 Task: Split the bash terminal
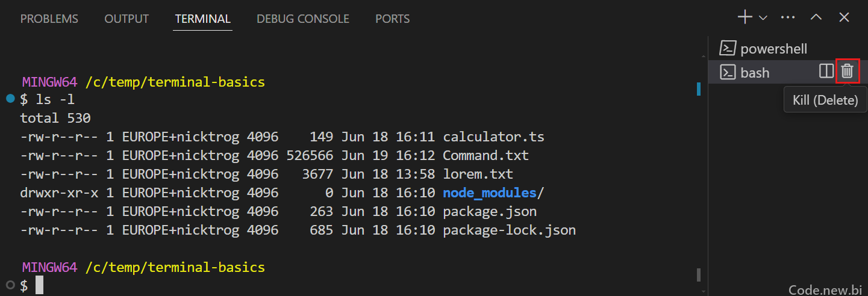point(826,72)
